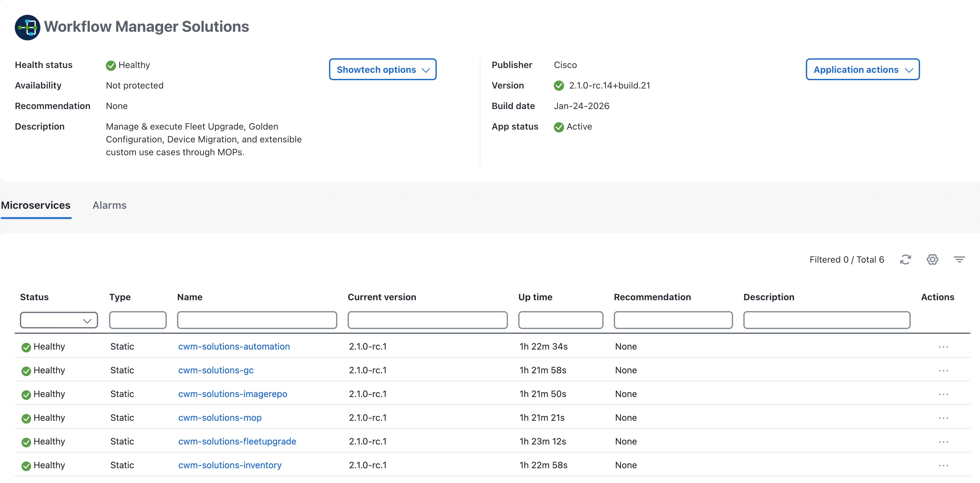Open actions menu for cwm-solutions-gc row
Screen dimensions: 980x483
943,371
